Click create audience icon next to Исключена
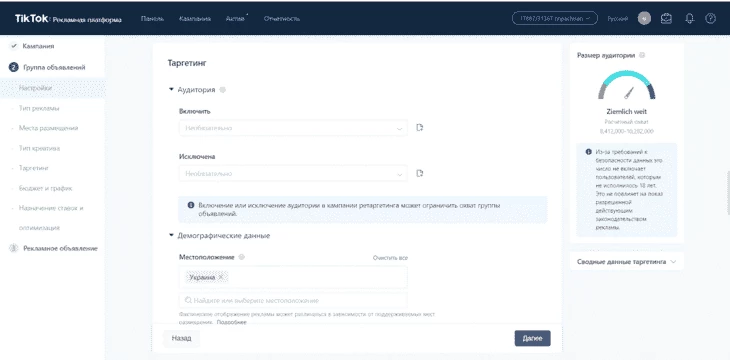Screen dimensions: 730x360 [419, 173]
